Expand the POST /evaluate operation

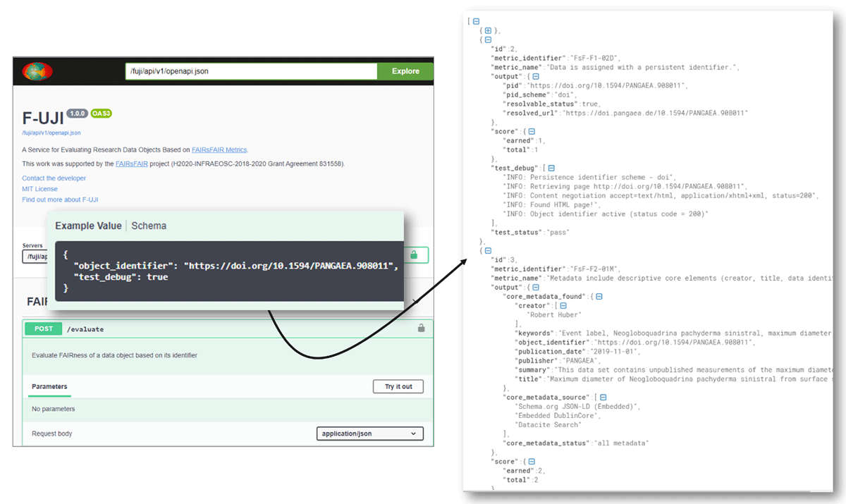[x=228, y=328]
